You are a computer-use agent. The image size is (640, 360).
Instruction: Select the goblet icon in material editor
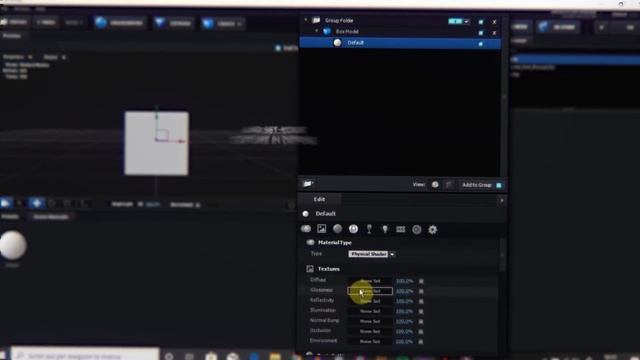(x=369, y=229)
